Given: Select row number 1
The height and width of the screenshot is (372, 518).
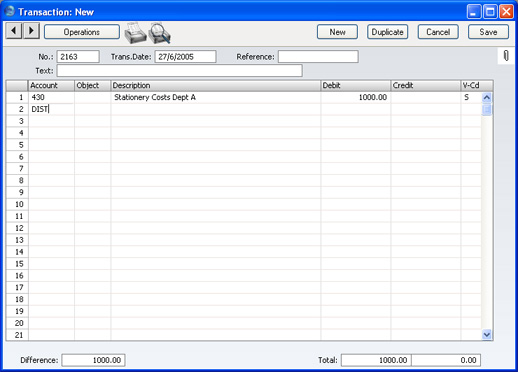Looking at the screenshot, I should click(17, 97).
